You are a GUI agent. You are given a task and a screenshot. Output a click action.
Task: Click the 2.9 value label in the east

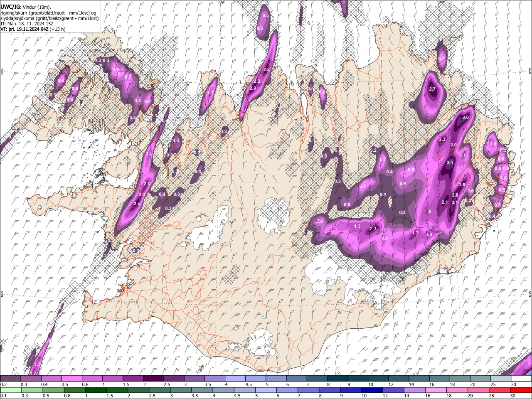462,185
